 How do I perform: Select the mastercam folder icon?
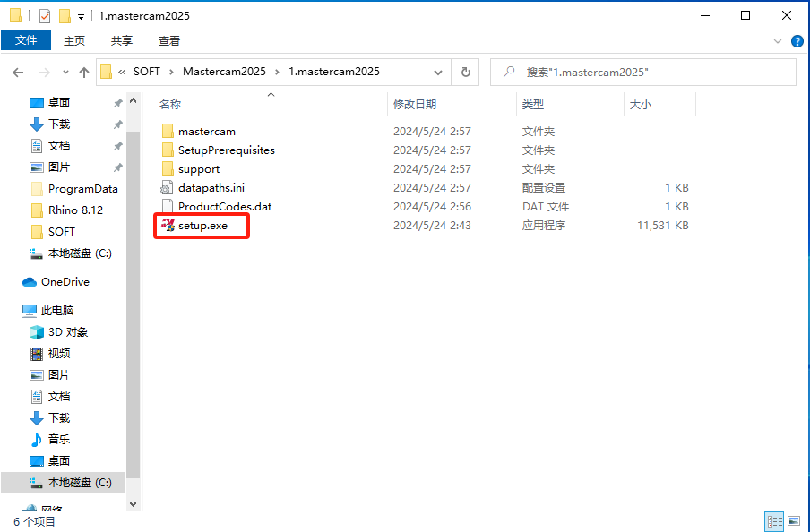pos(168,131)
